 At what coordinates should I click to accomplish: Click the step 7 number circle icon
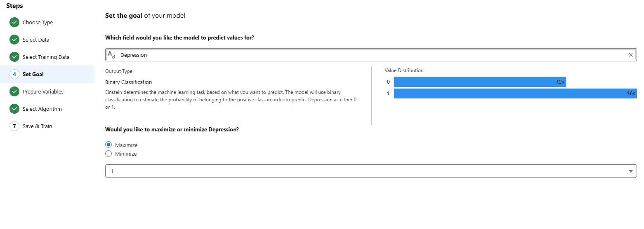(14, 126)
